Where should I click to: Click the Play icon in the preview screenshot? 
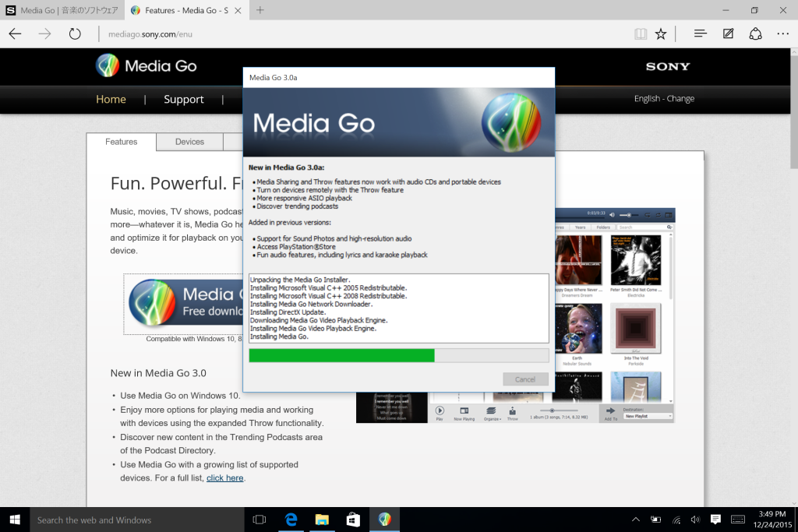pyautogui.click(x=440, y=412)
